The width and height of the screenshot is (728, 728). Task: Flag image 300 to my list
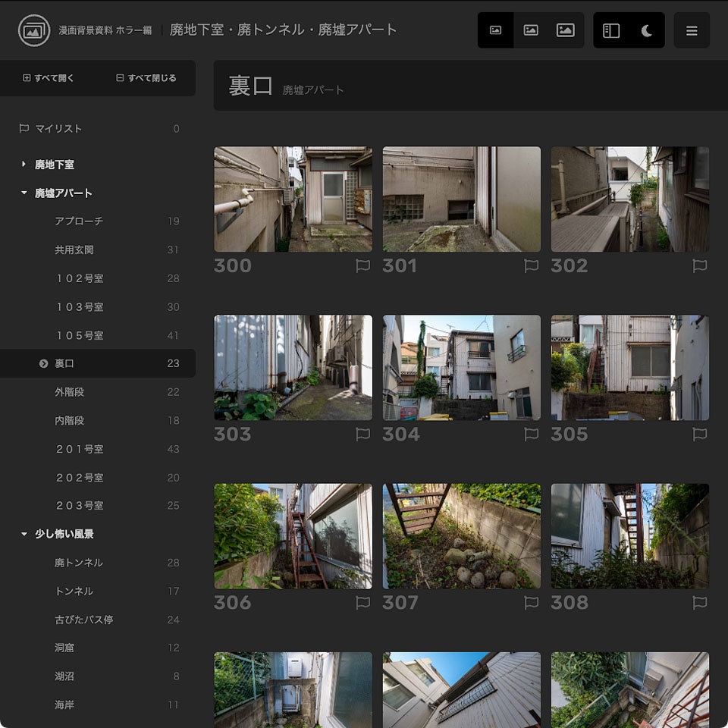362,265
